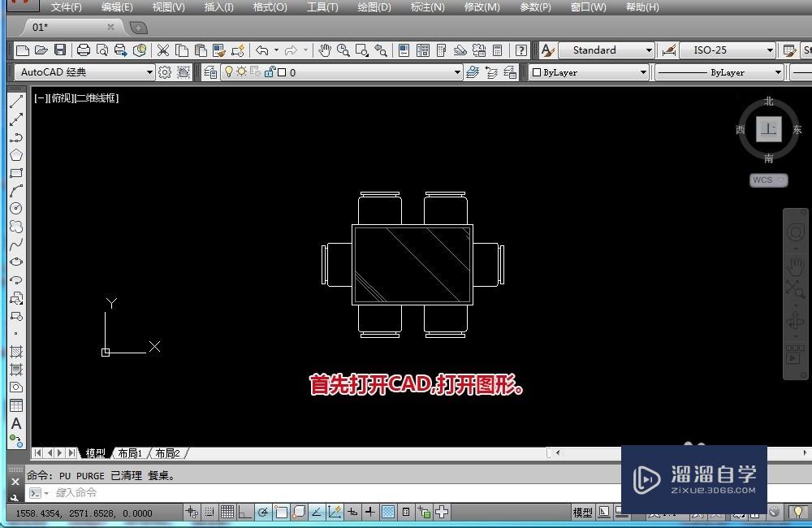Open the Layer Properties Manager icon
This screenshot has height=528, width=812.
[210, 72]
